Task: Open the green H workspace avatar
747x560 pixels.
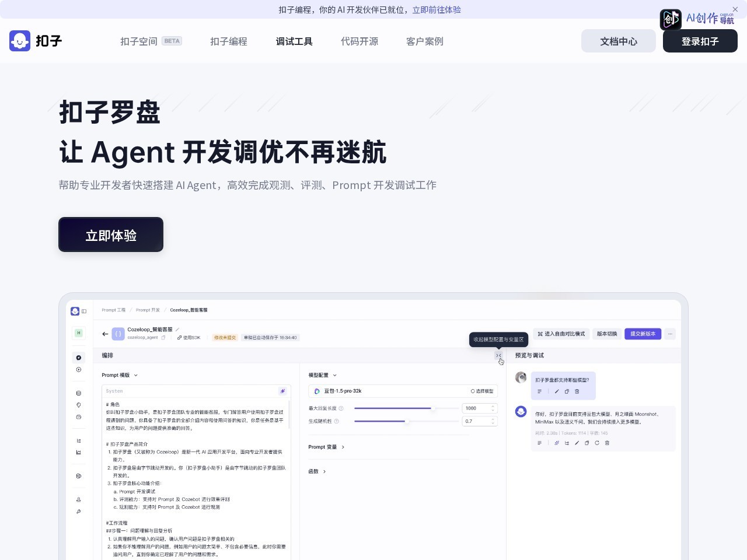Action: (x=79, y=333)
